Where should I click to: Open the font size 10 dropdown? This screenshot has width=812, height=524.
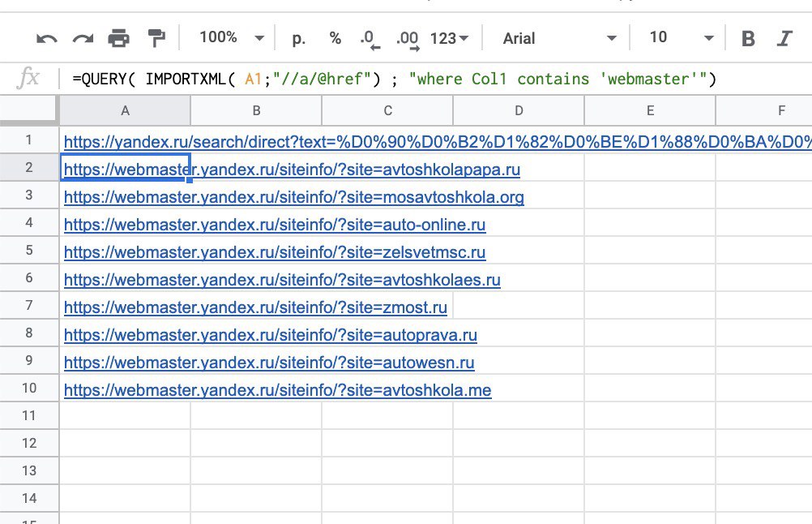pyautogui.click(x=681, y=38)
